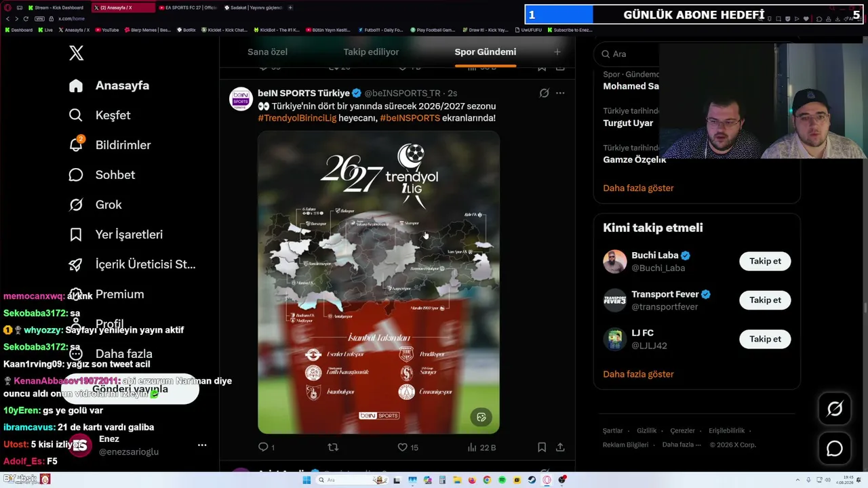868x488 pixels.
Task: Click the image edit icon on the post photo
Action: [481, 417]
